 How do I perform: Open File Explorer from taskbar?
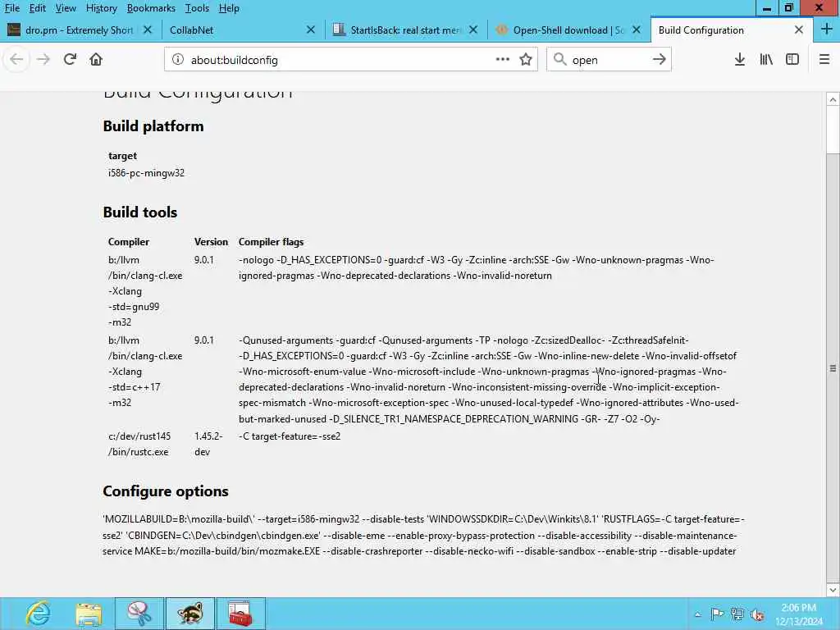click(x=89, y=614)
